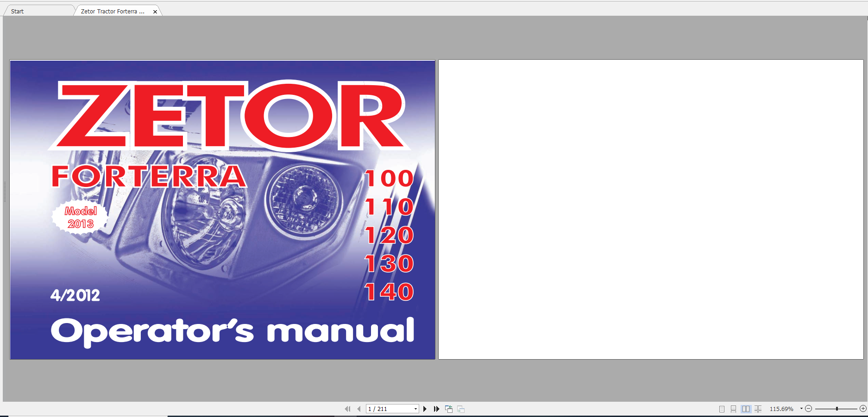The height and width of the screenshot is (417, 868).
Task: Click the next view icon
Action: click(461, 409)
